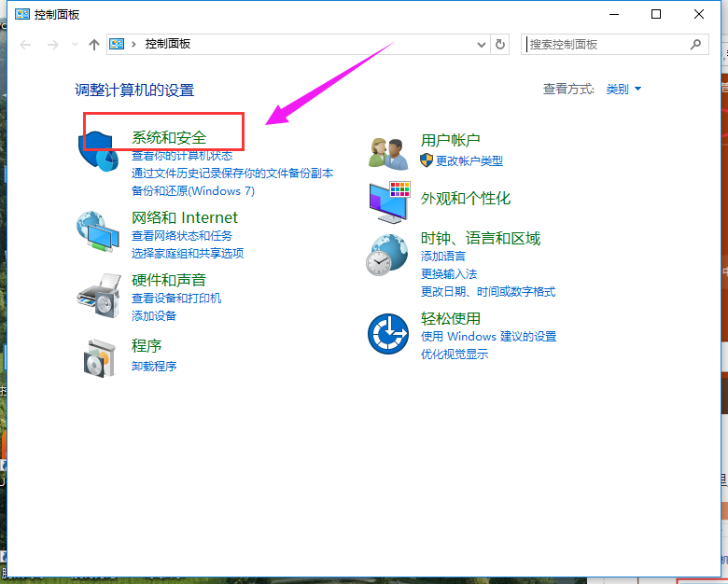Expand the 类别 view-by dropdown

pos(624,90)
